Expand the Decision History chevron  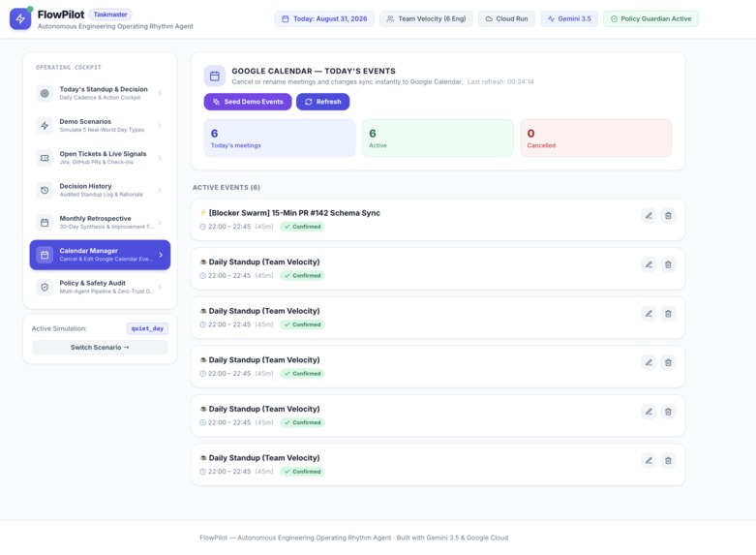tap(160, 190)
